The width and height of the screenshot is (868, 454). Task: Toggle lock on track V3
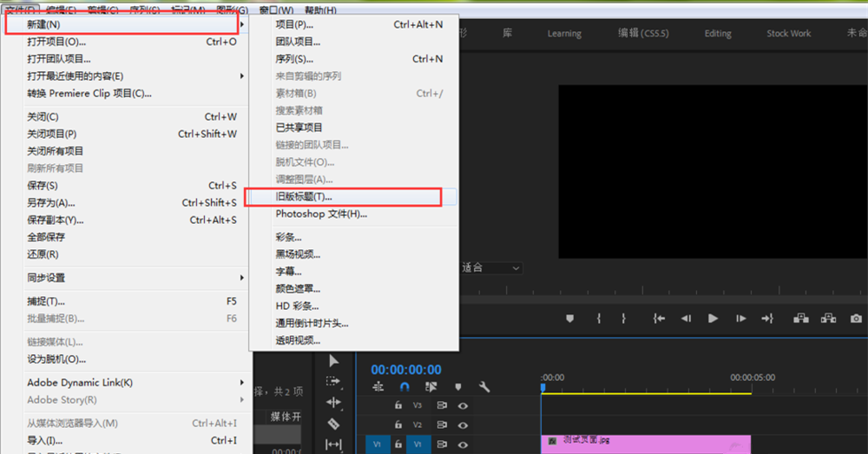(398, 405)
